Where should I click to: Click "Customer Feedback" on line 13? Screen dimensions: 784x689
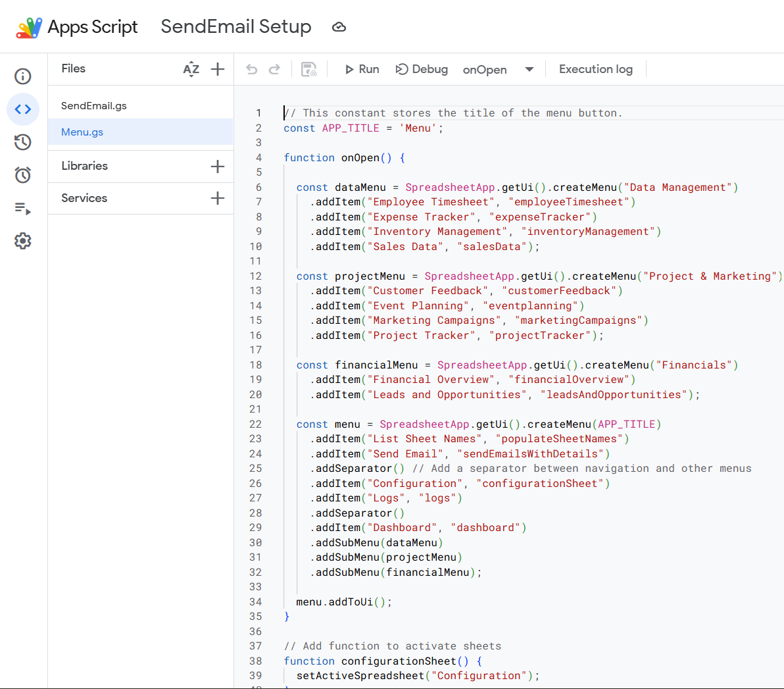428,291
